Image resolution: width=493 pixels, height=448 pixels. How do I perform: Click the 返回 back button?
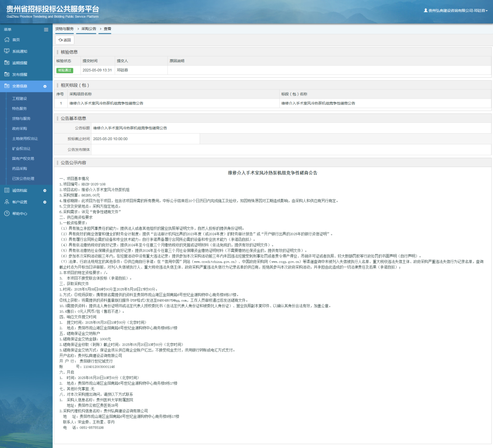65,40
